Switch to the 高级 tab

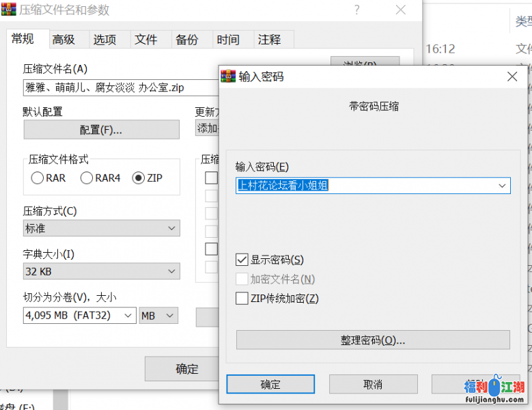click(64, 40)
